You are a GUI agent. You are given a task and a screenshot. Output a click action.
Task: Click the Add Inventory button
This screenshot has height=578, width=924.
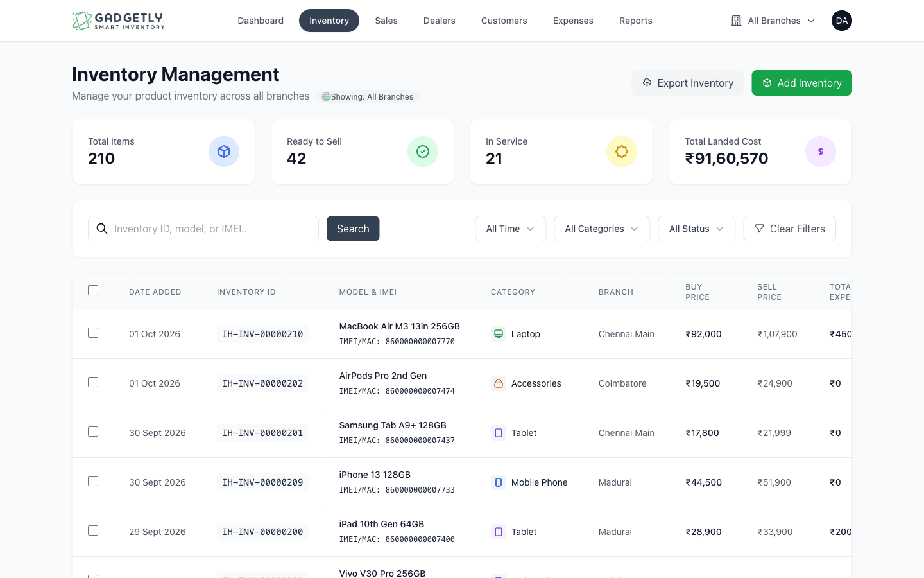(x=802, y=83)
